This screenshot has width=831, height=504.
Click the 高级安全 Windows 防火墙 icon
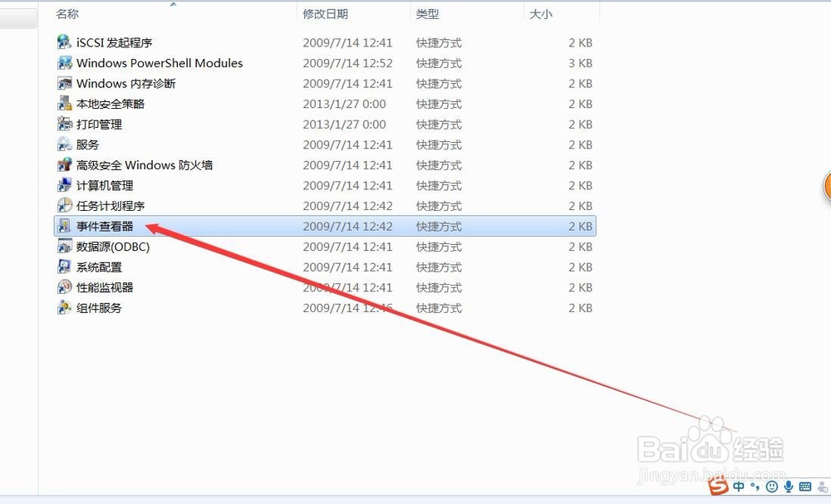[x=64, y=164]
